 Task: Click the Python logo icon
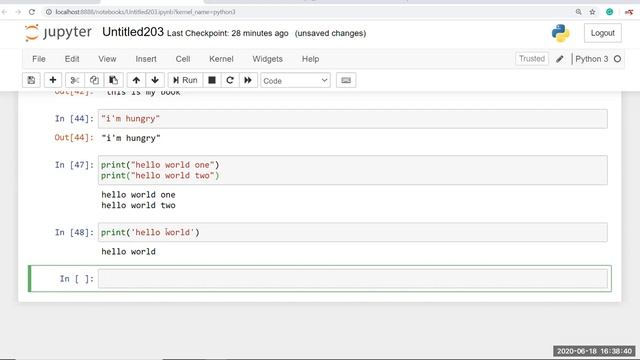pos(560,33)
